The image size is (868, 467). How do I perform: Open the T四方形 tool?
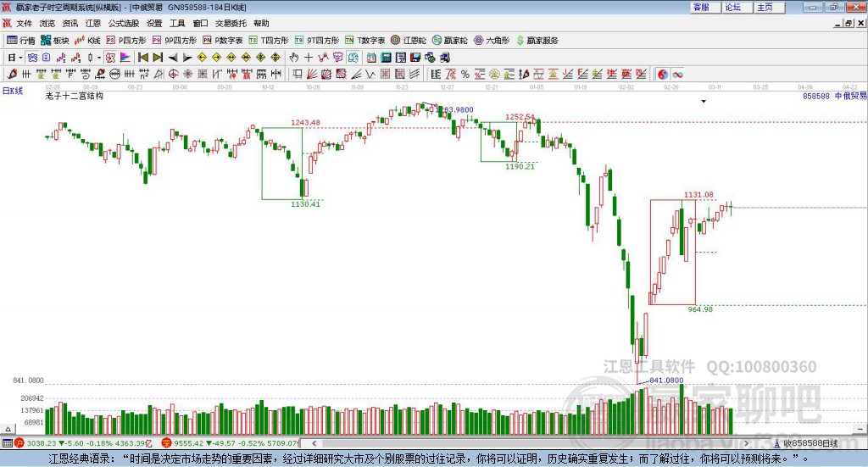pos(269,41)
